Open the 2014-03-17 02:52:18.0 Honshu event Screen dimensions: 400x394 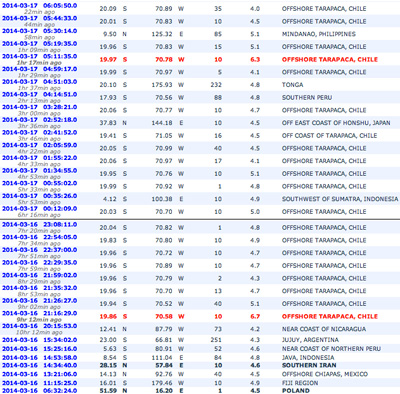click(40, 120)
